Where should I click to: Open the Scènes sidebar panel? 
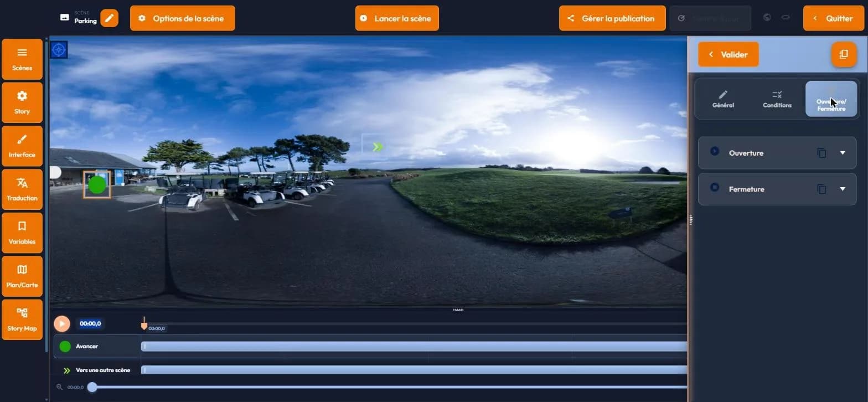tap(22, 59)
